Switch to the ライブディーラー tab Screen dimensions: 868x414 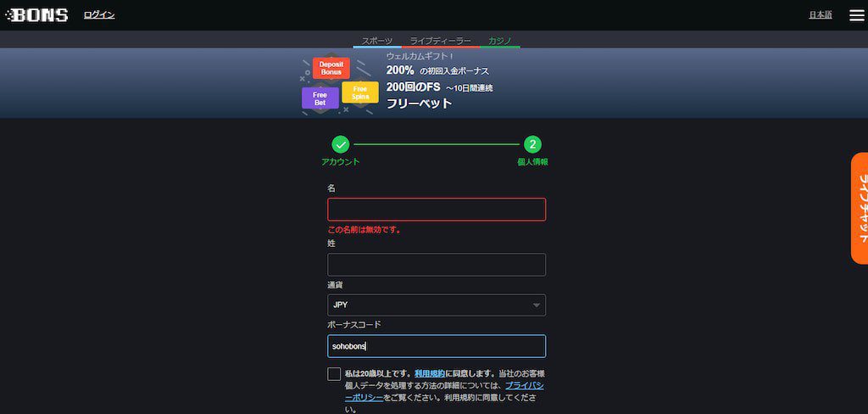(x=441, y=41)
